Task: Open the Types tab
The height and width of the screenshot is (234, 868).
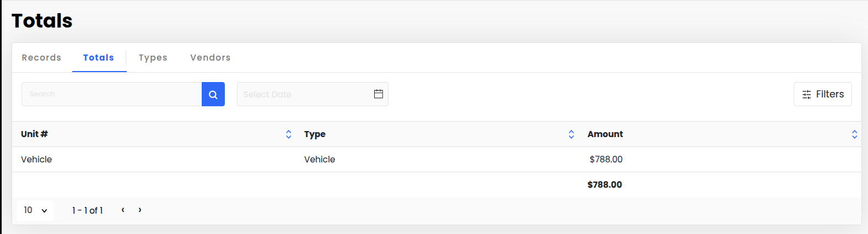Action: pos(153,57)
